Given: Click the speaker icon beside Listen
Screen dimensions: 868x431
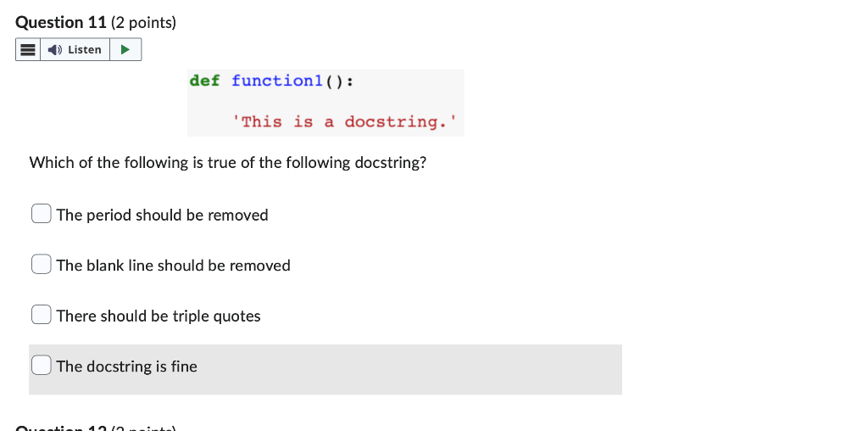Looking at the screenshot, I should coord(55,50).
